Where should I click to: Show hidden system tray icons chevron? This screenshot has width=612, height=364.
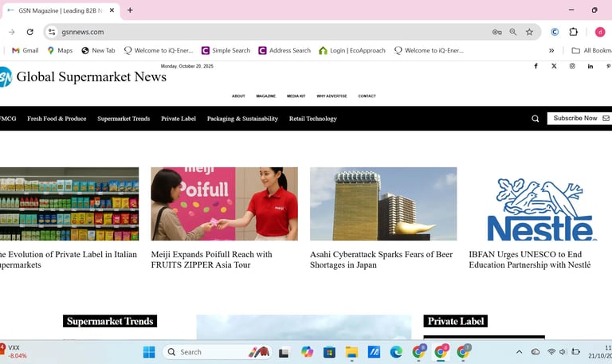coord(519,352)
